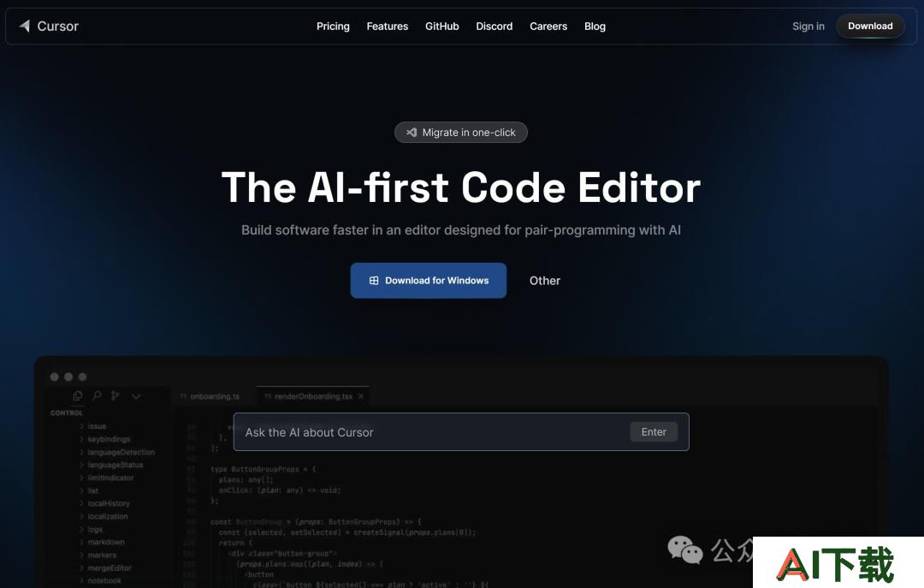Close the renderOnboarding.tsx tab

pos(361,396)
